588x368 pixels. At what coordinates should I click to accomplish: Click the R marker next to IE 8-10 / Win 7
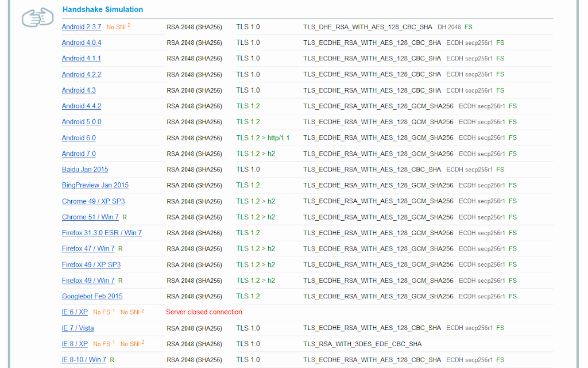[112, 360]
